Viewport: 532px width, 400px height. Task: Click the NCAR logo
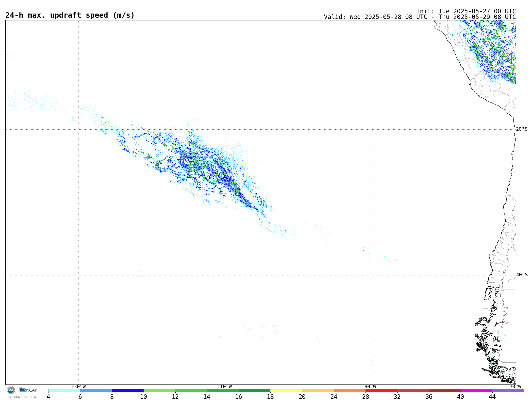click(x=28, y=390)
